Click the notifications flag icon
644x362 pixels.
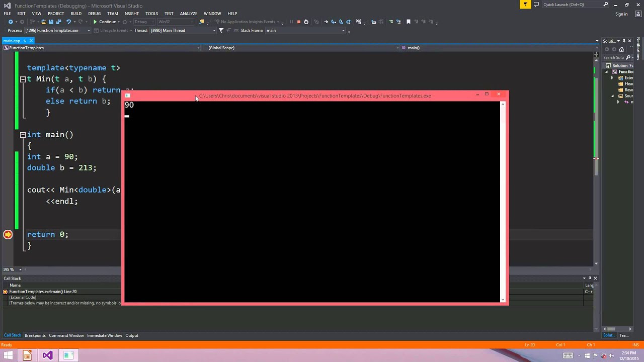tap(525, 5)
